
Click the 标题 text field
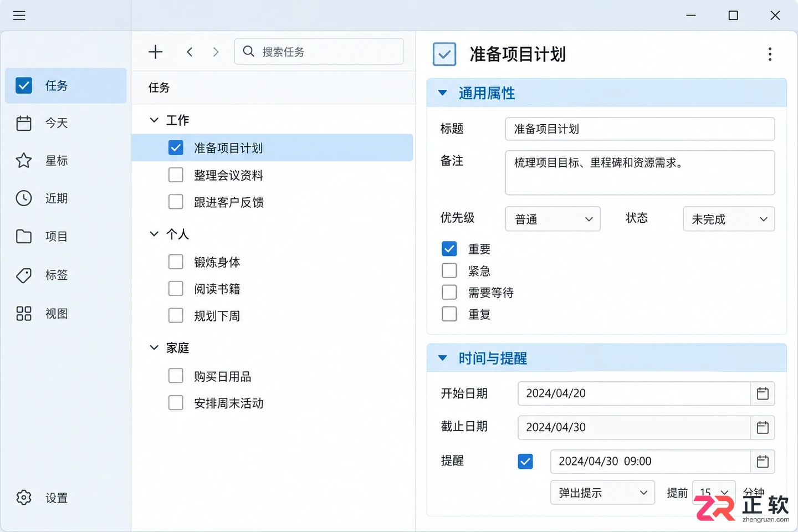(640, 129)
